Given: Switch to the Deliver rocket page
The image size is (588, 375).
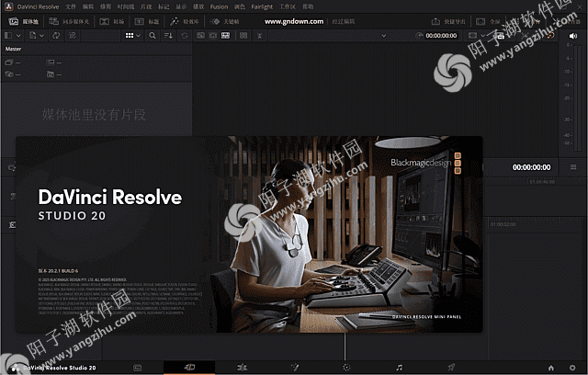Looking at the screenshot, I should (451, 368).
